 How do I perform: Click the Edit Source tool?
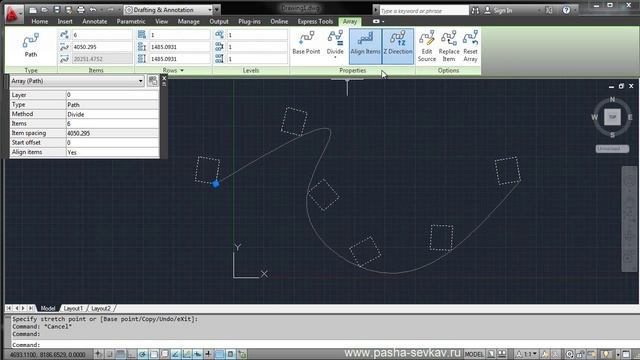click(427, 46)
